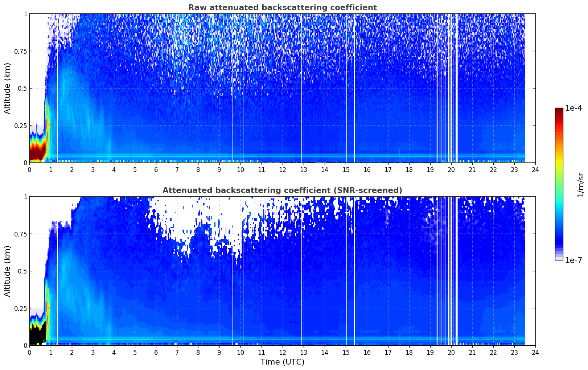Click the '0.75' altitude tick of top plot

(21, 51)
